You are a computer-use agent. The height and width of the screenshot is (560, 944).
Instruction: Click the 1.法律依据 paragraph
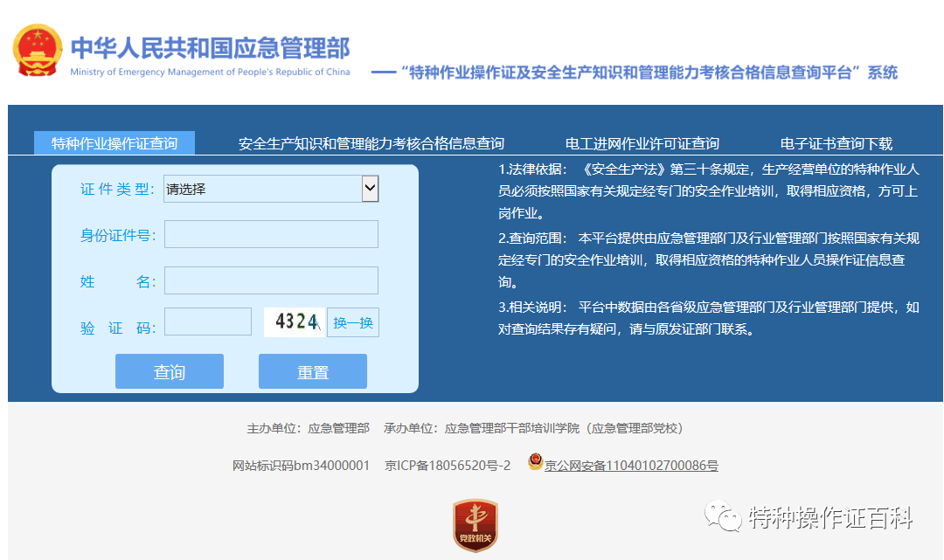[708, 191]
